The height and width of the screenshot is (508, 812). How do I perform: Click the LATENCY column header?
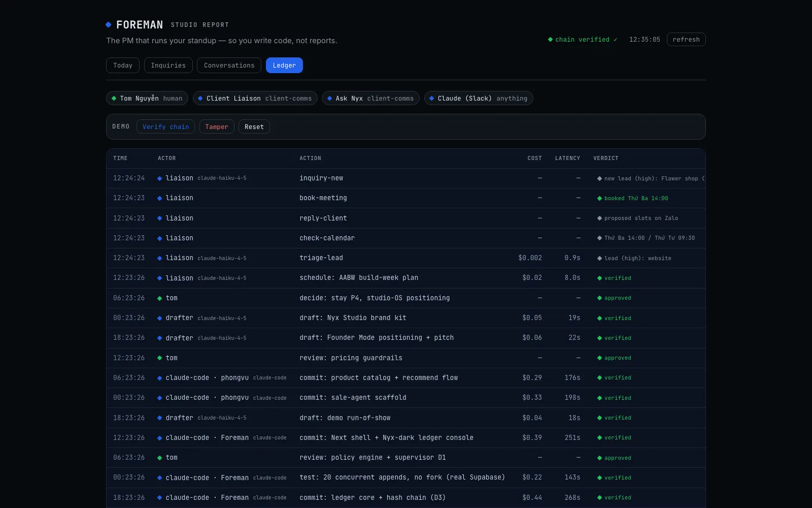click(567, 158)
